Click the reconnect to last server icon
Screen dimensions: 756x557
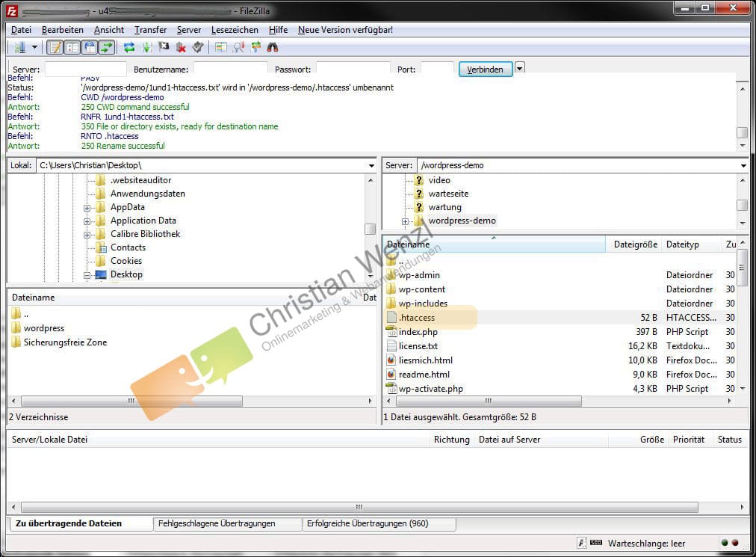click(198, 47)
